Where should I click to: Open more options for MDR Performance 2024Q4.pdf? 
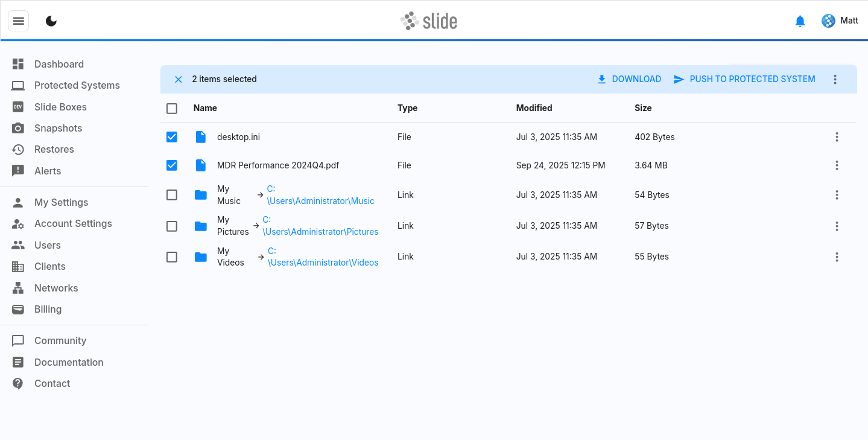(837, 165)
